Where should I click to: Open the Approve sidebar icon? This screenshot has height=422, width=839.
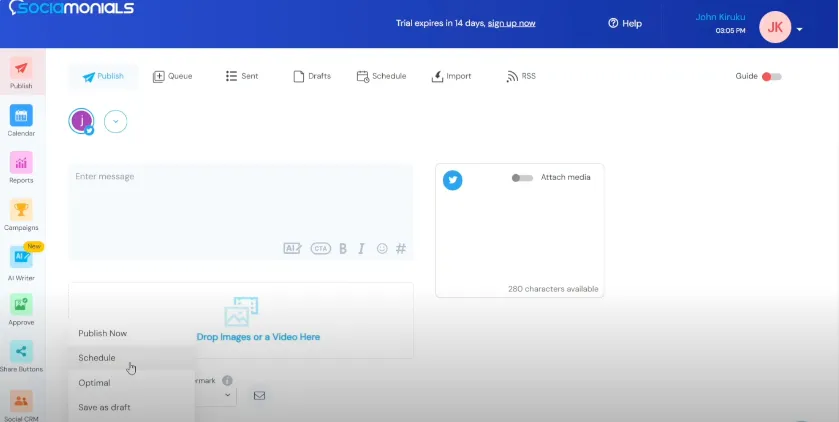tap(21, 305)
